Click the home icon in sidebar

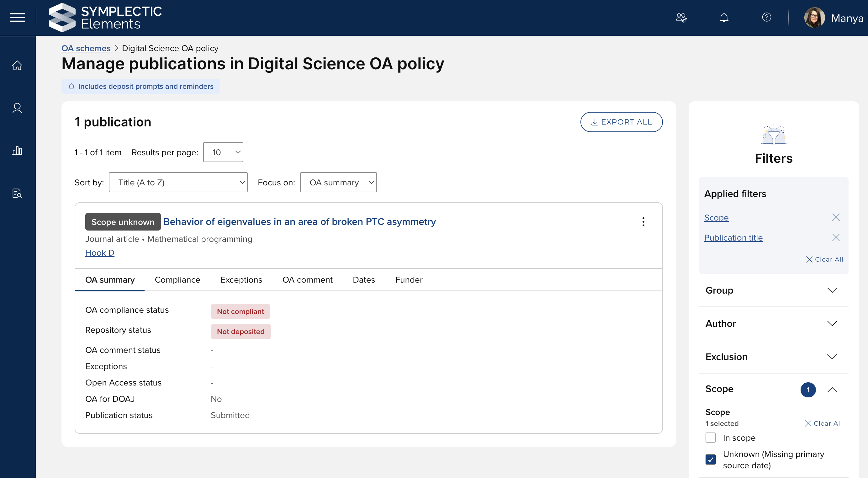[x=17, y=66]
